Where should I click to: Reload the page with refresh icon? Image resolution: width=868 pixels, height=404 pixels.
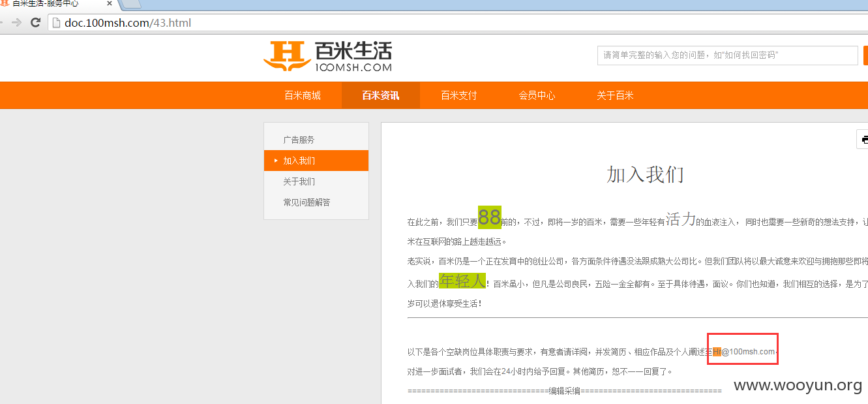pos(36,23)
